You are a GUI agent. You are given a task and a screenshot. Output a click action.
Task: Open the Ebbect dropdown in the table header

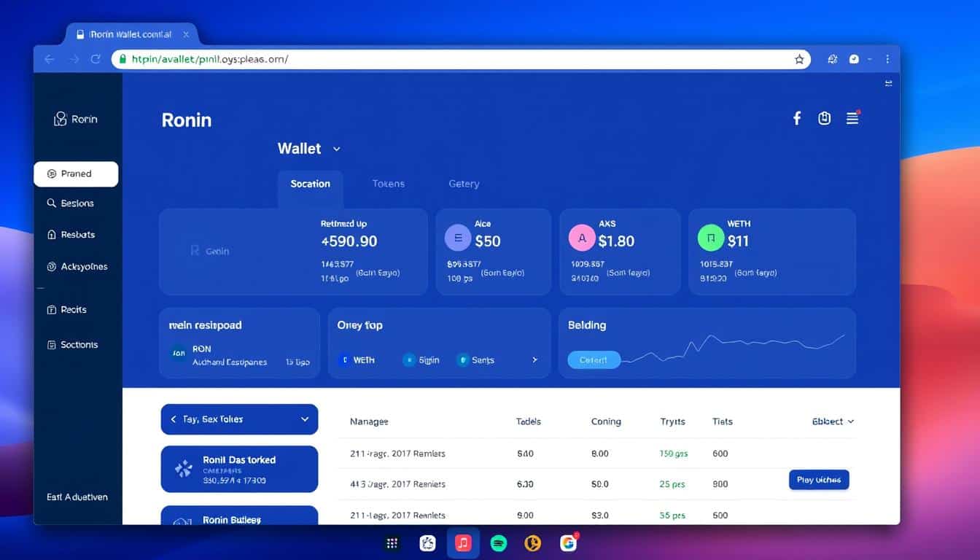(833, 421)
